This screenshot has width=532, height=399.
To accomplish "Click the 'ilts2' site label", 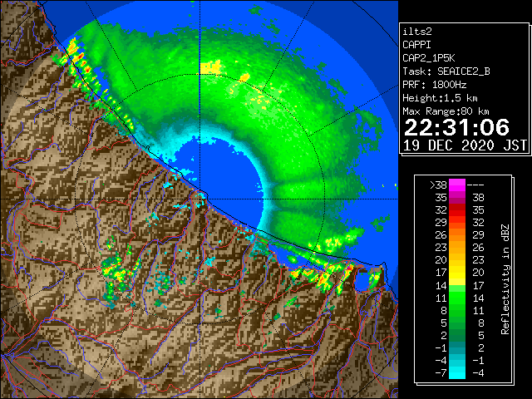I will 417,32.
